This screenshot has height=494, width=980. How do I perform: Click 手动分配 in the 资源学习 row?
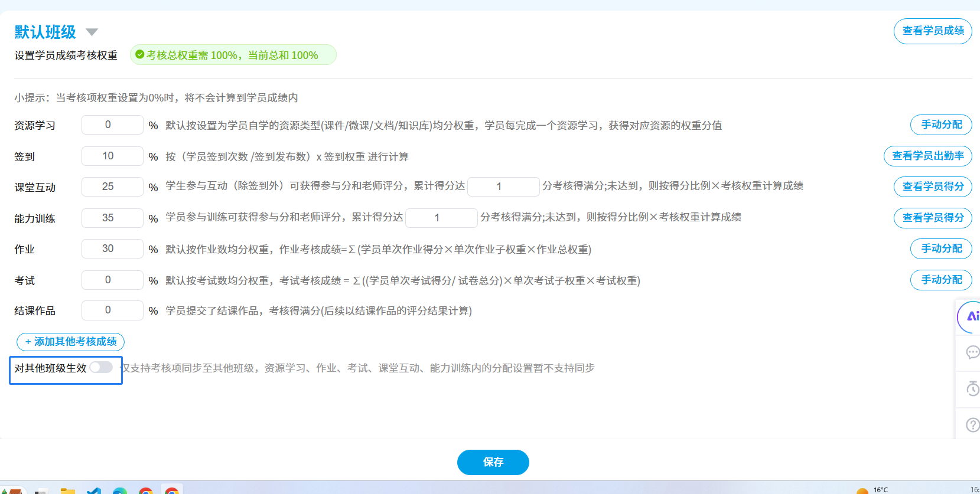941,125
